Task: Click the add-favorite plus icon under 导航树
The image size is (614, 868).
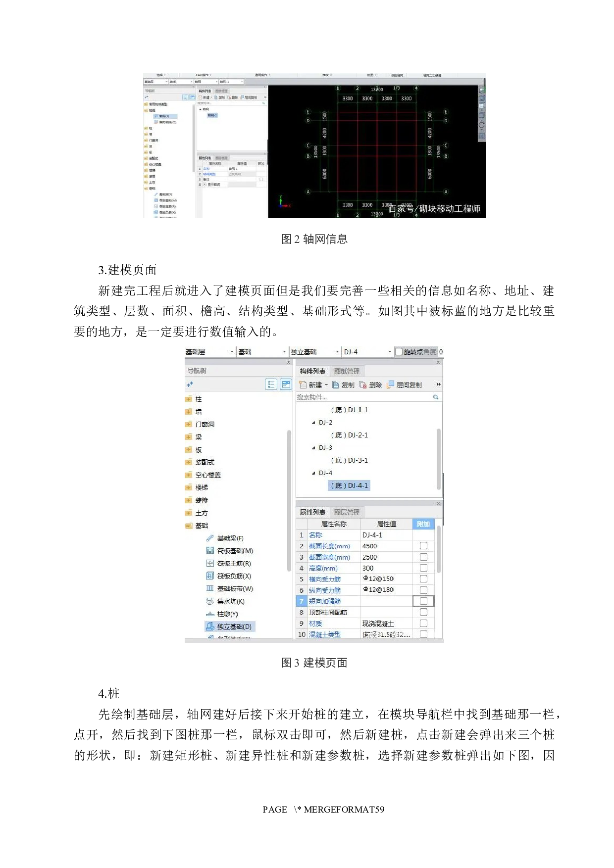Action: pos(190,384)
